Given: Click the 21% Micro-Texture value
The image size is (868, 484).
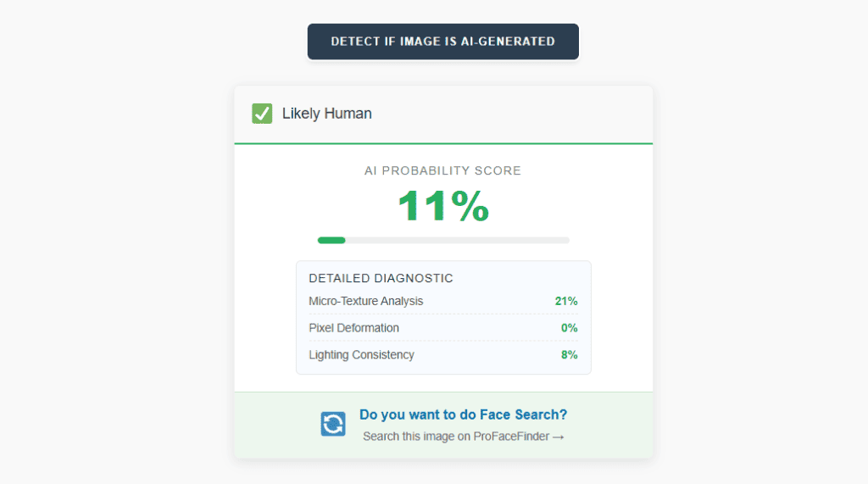Looking at the screenshot, I should point(566,301).
